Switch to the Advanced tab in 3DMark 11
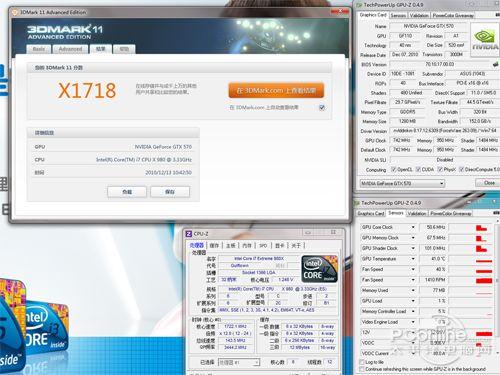The width and height of the screenshot is (500, 375). click(70, 49)
